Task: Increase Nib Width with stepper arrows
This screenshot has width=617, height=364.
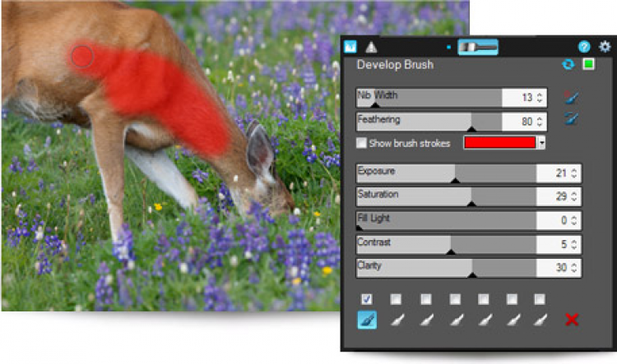Action: tap(540, 94)
